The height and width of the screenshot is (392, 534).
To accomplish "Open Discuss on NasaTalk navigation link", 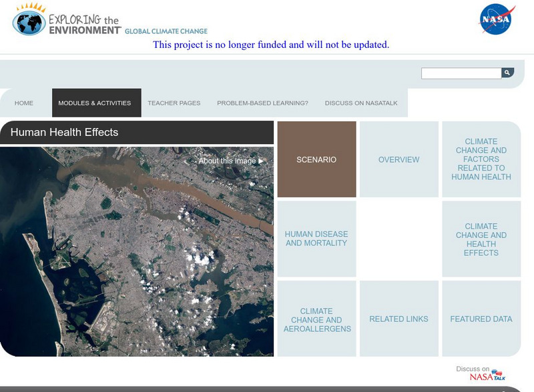I will tap(361, 103).
